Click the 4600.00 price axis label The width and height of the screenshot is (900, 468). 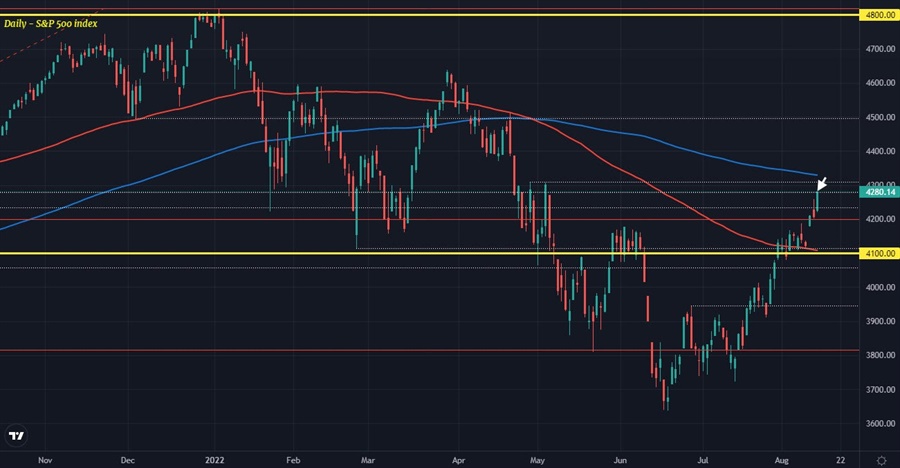point(880,83)
